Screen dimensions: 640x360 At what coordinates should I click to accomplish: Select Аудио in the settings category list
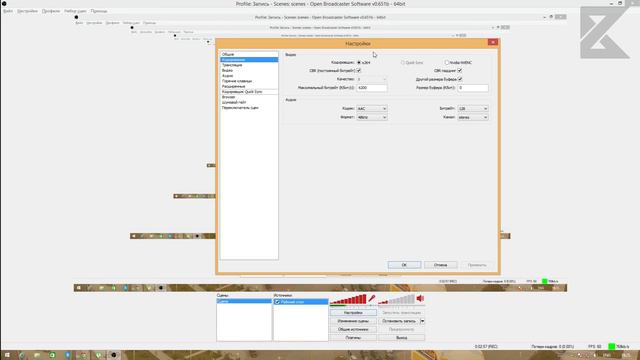(249, 76)
